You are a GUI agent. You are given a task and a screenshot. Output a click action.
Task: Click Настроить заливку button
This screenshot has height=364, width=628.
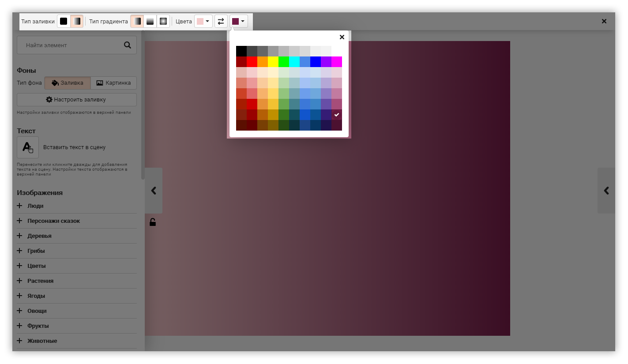coord(77,100)
